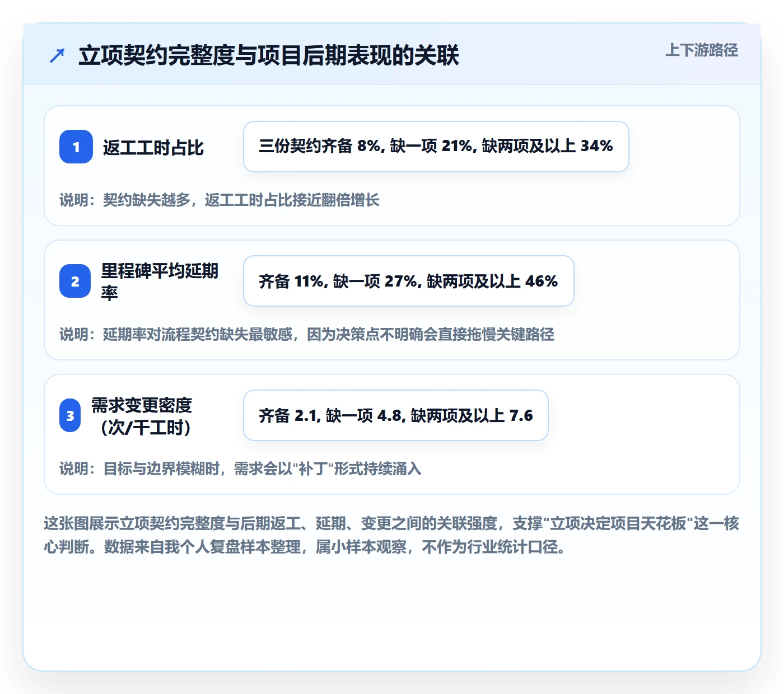Click the trend arrow icon beside the title
Image resolution: width=784 pixels, height=694 pixels.
click(57, 55)
